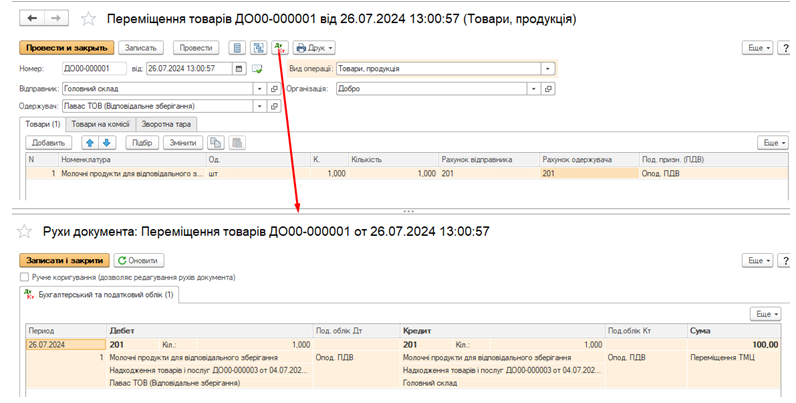The image size is (796, 403).
Task: Move the goods row up with arrow
Action: point(90,143)
